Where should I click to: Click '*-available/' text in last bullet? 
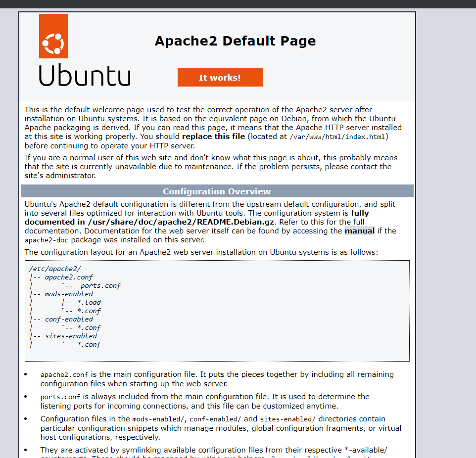point(366,450)
